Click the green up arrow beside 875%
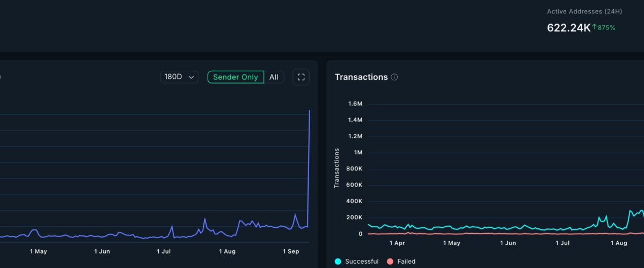Image resolution: width=644 pixels, height=268 pixels. (x=595, y=27)
